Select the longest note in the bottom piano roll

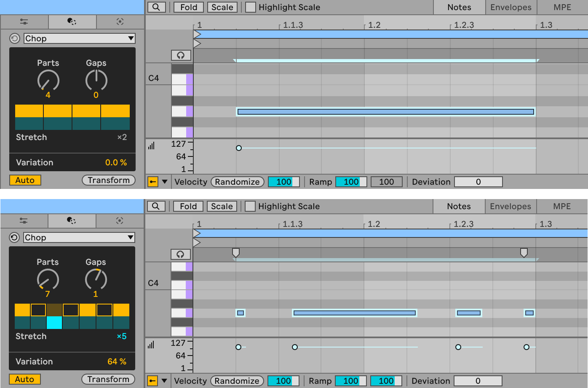pos(355,313)
